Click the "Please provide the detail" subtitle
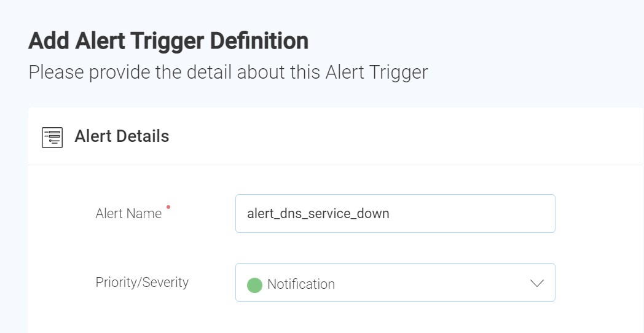Image resolution: width=644 pixels, height=333 pixels. [228, 72]
